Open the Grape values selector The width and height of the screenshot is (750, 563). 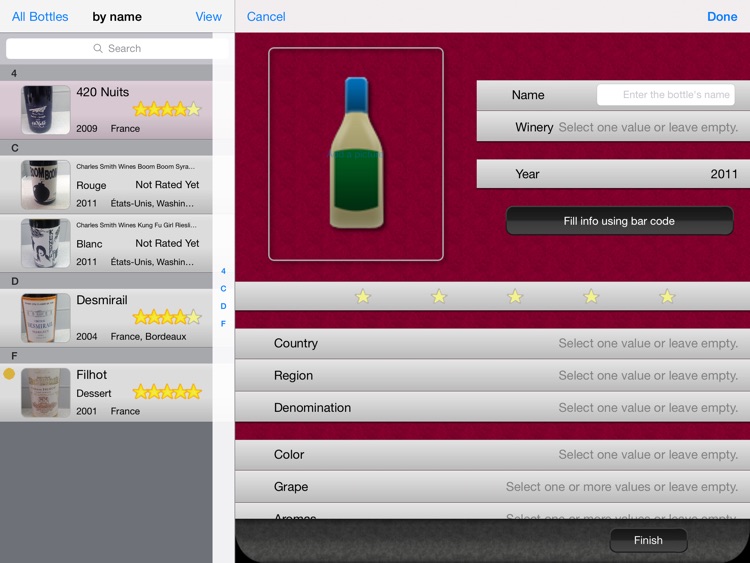(492, 487)
